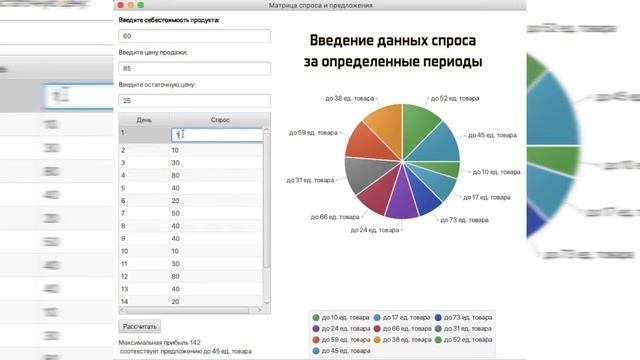Click demand value 20 in day 14 row
This screenshot has width=640, height=360.
click(176, 302)
